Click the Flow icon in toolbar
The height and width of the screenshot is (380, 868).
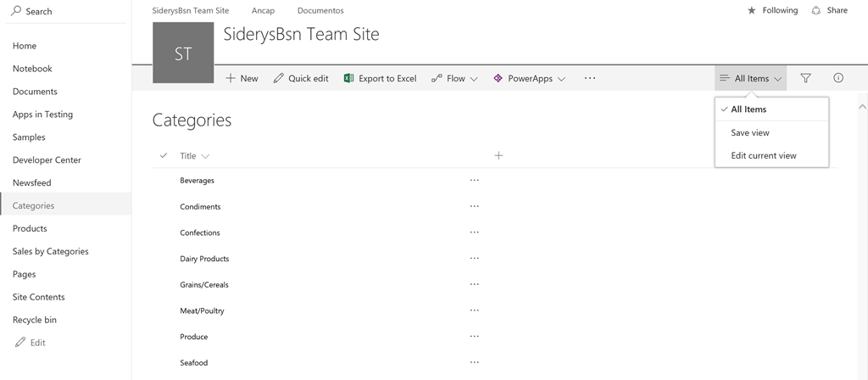point(437,79)
